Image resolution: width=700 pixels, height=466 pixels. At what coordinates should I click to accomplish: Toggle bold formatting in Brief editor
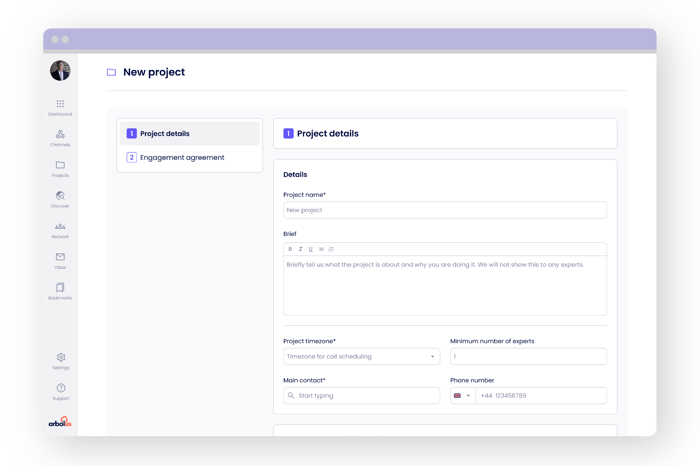(x=290, y=249)
